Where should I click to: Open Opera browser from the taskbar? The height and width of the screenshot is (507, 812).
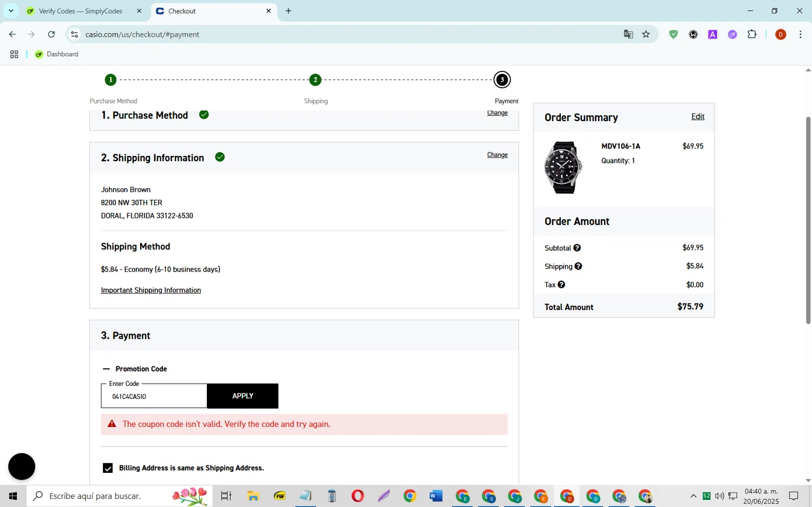[358, 496]
